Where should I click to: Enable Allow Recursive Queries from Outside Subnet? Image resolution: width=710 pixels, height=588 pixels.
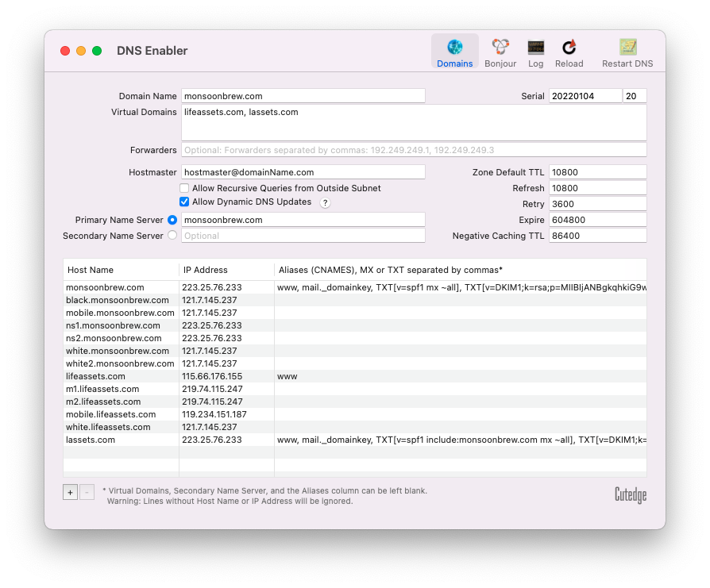pos(184,189)
